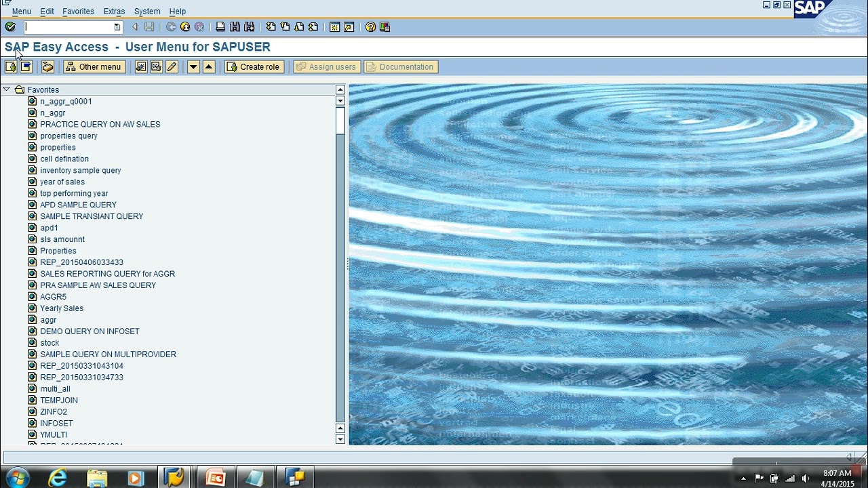Viewport: 868px width, 488px height.
Task: Click the Add to Favorites icon
Action: coord(141,66)
